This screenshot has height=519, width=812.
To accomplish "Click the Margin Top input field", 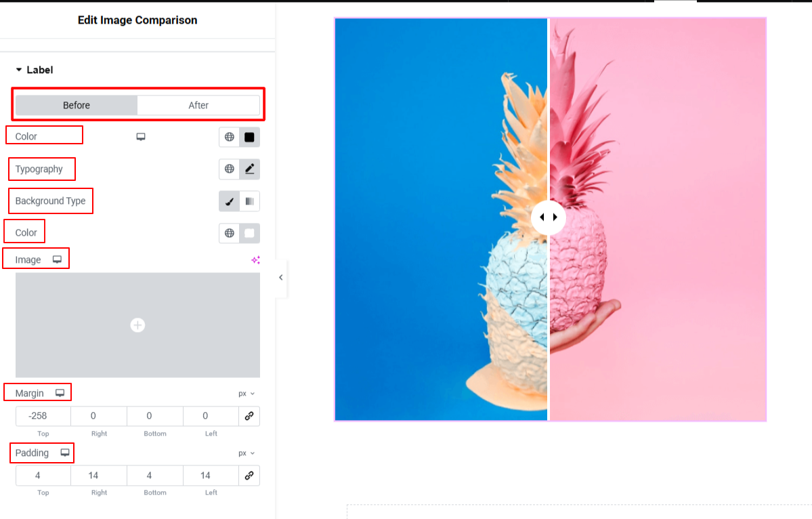I will pos(43,416).
